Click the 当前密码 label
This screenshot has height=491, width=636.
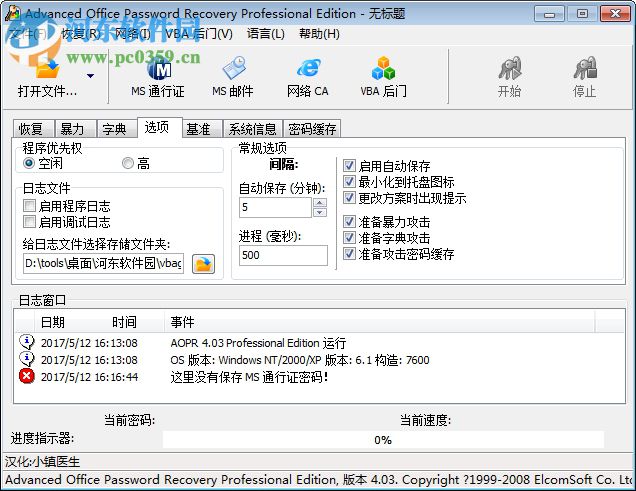tap(129, 420)
